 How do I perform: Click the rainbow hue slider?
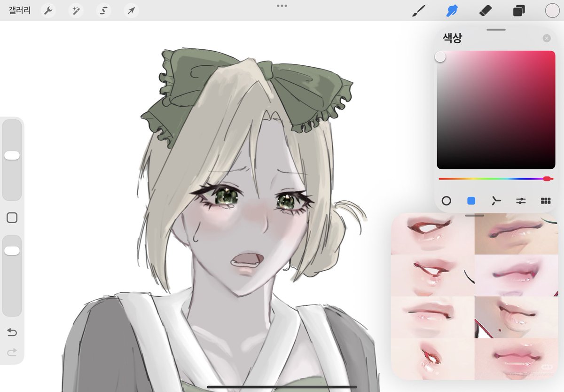tap(496, 179)
